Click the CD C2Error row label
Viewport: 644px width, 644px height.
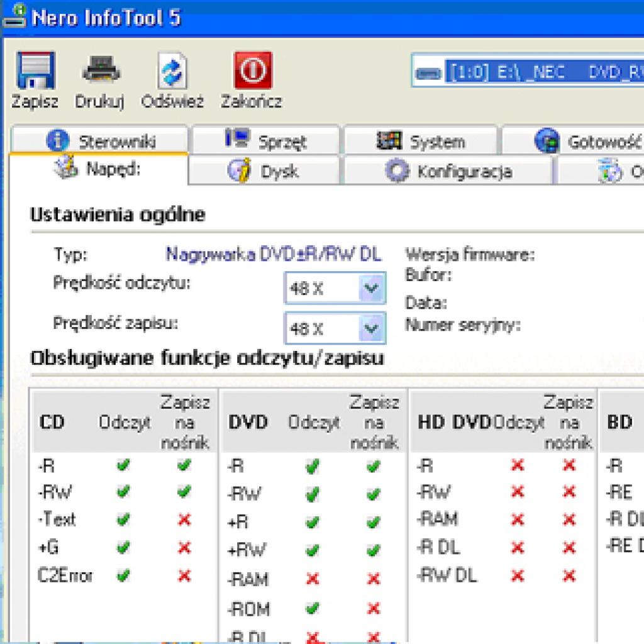pos(65,575)
